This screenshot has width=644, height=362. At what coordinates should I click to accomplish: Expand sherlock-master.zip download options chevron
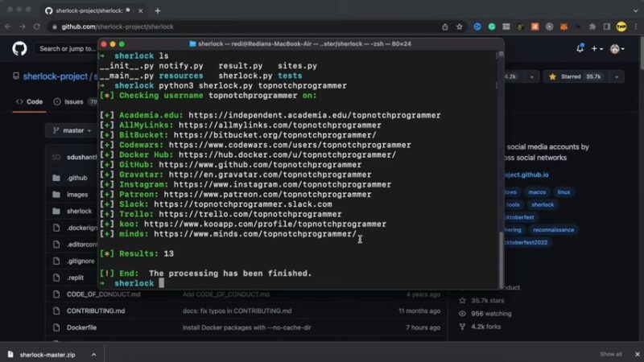tap(93, 354)
